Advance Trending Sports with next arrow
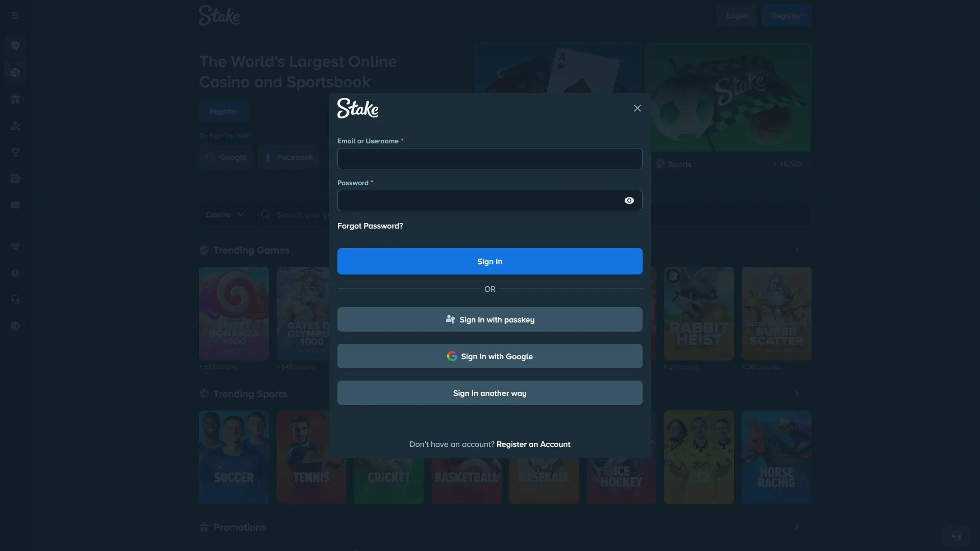Image resolution: width=980 pixels, height=551 pixels. 796,394
